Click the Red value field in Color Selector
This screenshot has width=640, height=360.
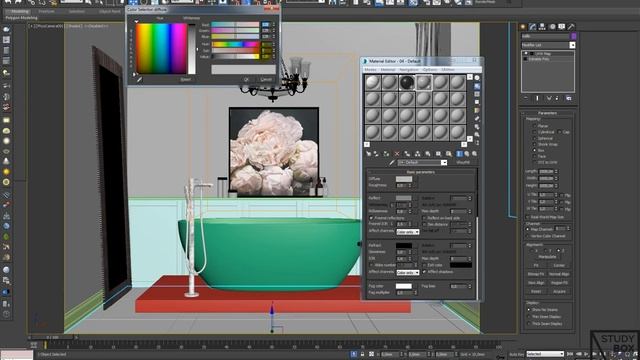click(x=266, y=24)
